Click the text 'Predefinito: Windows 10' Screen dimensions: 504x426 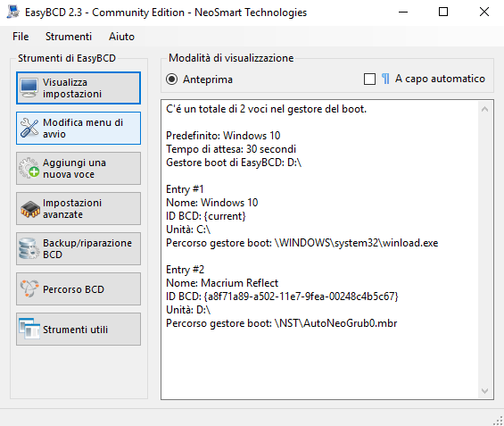tap(223, 136)
